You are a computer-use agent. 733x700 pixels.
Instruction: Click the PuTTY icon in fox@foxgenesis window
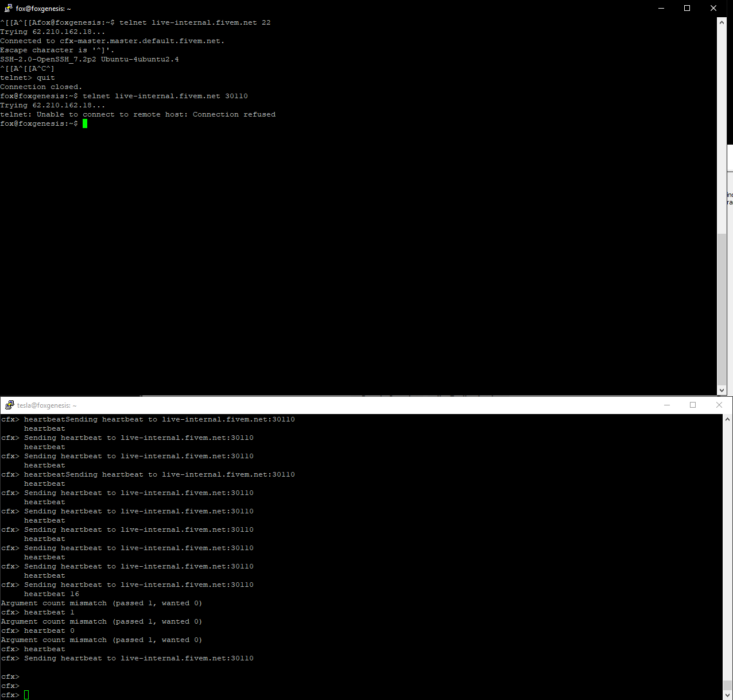[x=8, y=9]
